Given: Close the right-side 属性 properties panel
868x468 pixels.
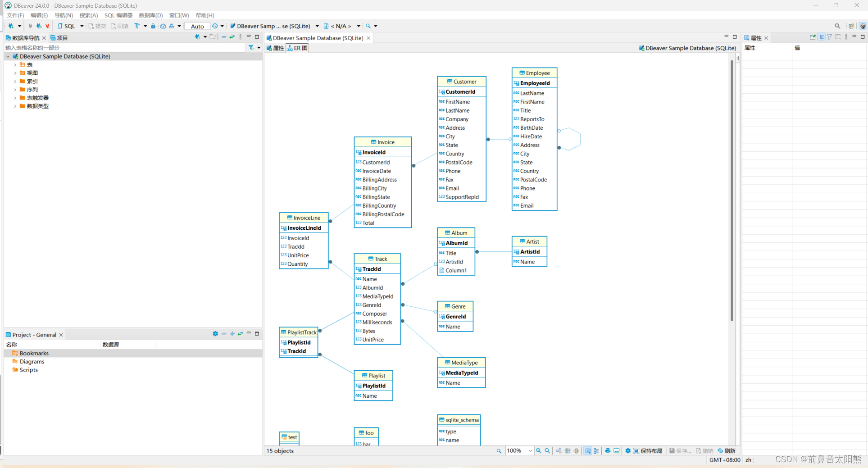Looking at the screenshot, I should 766,38.
